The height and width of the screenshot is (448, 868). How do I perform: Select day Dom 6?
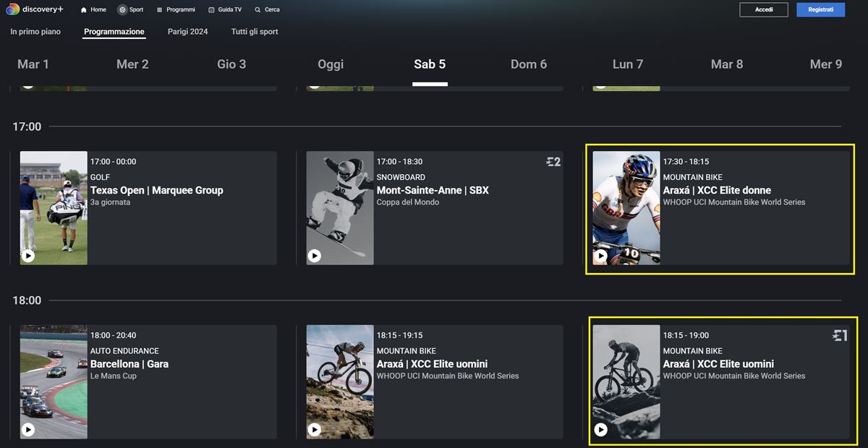point(529,64)
